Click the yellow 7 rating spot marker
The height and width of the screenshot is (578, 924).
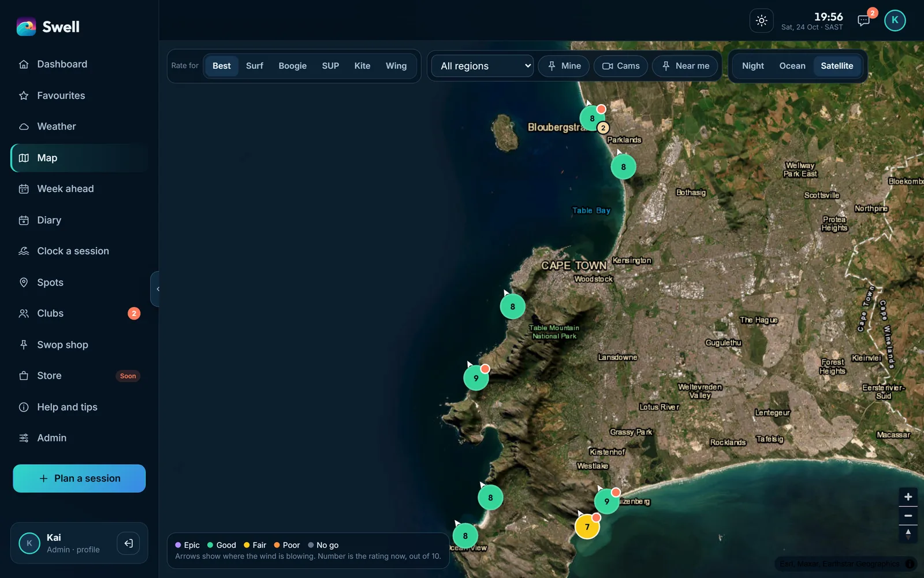(x=587, y=527)
